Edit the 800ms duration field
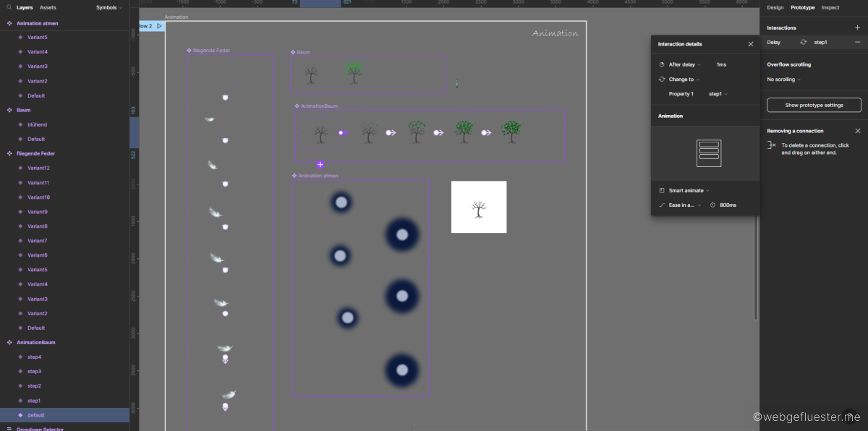The image size is (868, 431). tap(728, 205)
